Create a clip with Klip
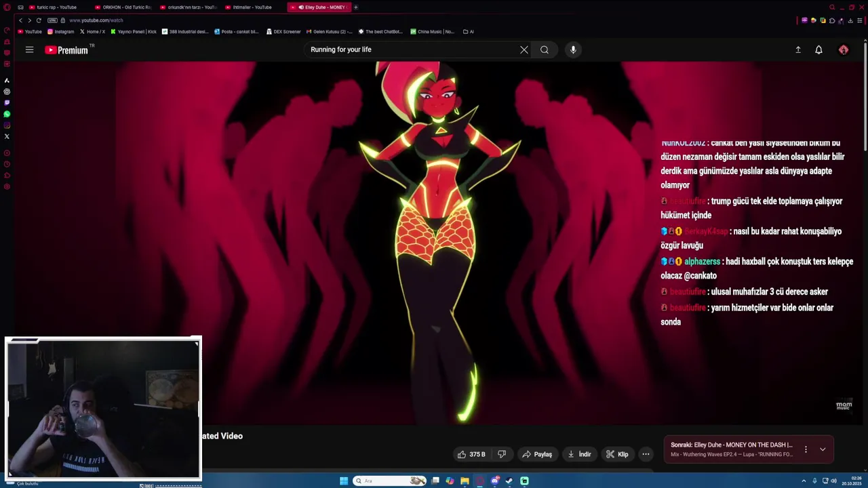Screen dimensions: 868x488 click(617, 454)
